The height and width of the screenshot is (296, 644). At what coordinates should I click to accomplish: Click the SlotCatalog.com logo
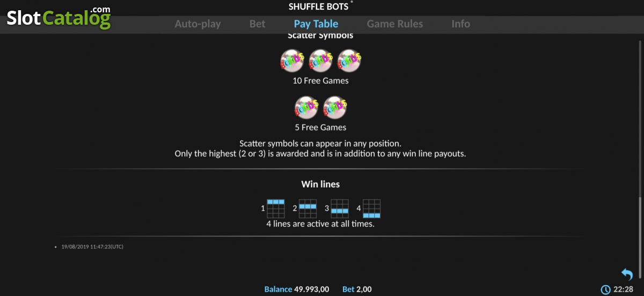point(58,17)
